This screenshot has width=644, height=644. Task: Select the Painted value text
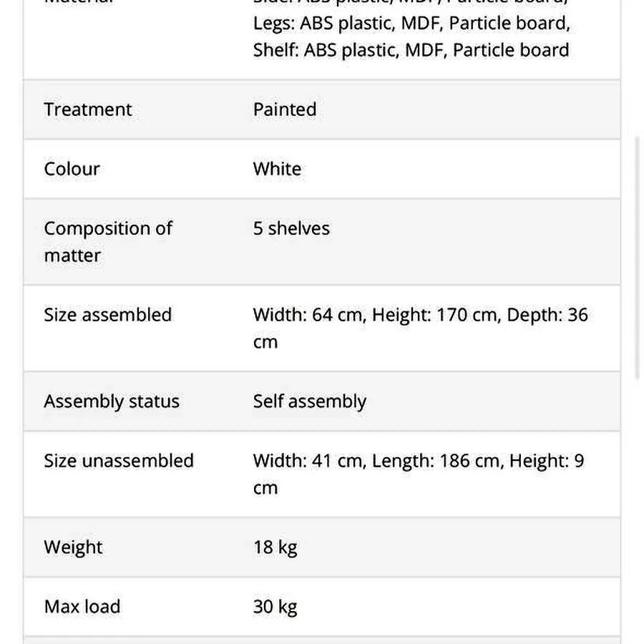285,109
